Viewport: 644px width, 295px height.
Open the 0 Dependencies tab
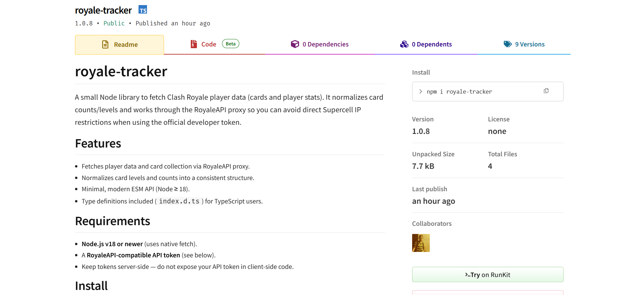coord(325,44)
